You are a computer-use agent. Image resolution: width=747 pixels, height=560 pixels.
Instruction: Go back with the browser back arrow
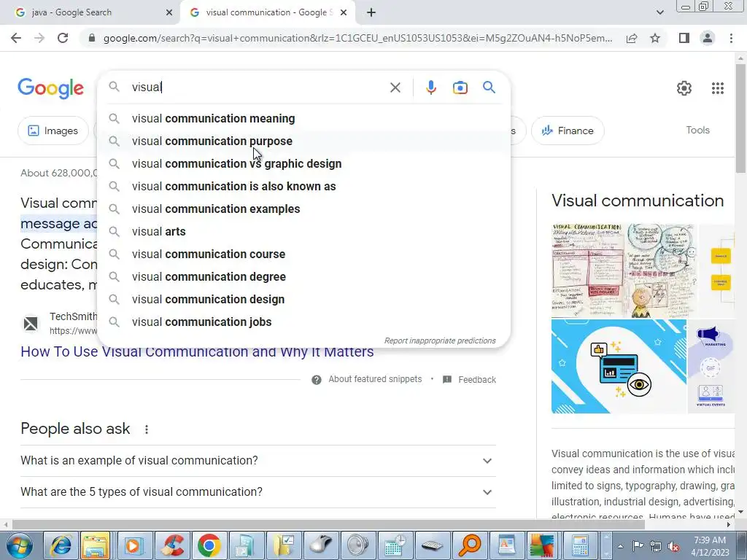pos(16,38)
